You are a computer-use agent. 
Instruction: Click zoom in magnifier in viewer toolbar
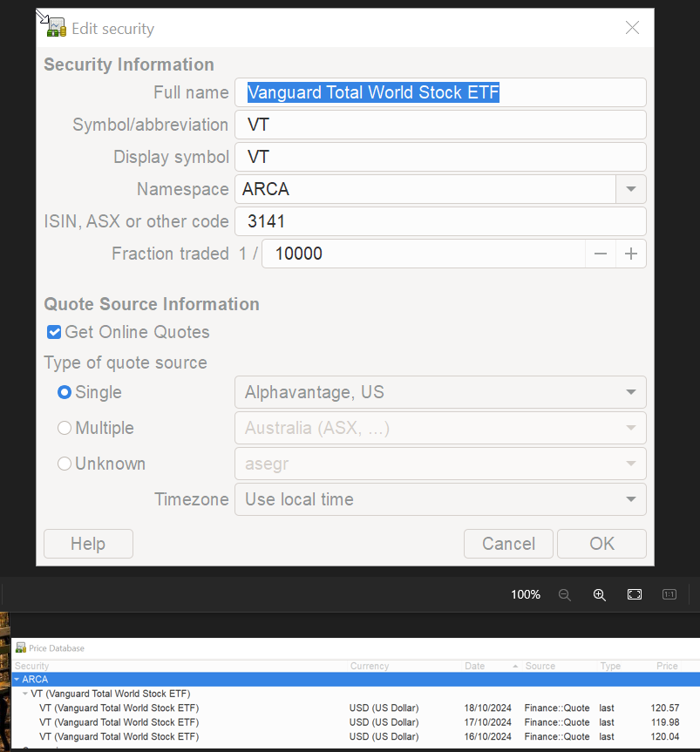click(x=599, y=594)
